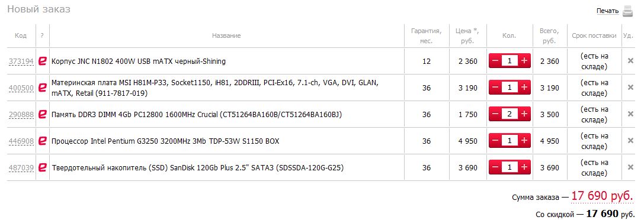Increase quantity of Корпус JNC N1802
This screenshot has width=644, height=220.
(524, 61)
